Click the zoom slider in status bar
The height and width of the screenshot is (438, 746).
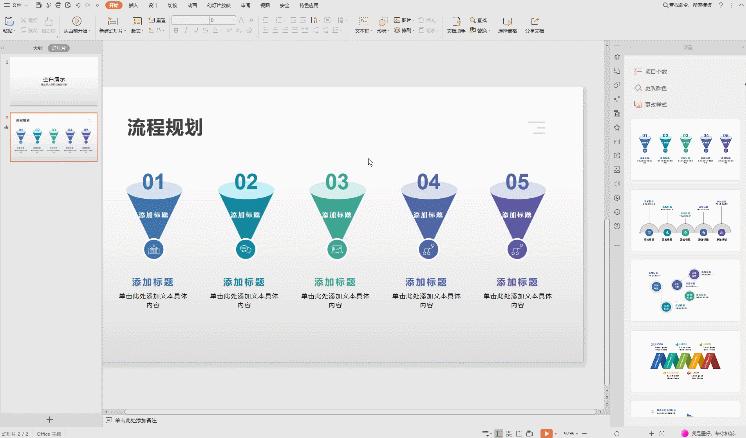pos(616,433)
